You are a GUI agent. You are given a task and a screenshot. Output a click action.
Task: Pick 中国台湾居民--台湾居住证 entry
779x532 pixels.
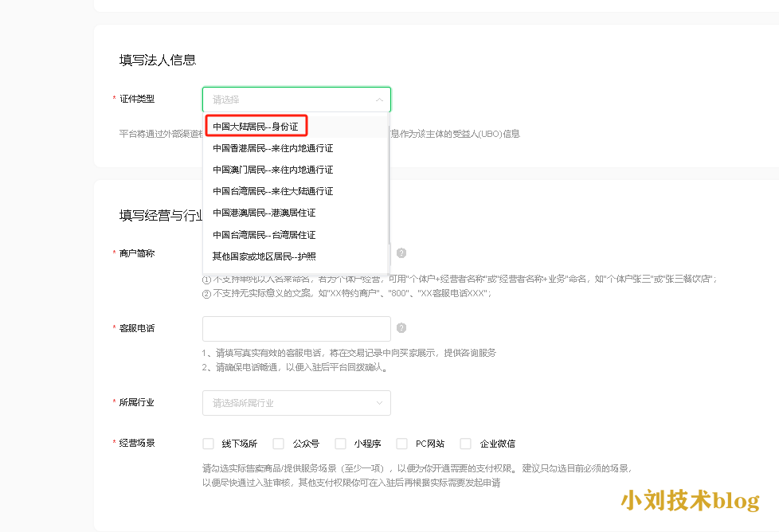[264, 235]
